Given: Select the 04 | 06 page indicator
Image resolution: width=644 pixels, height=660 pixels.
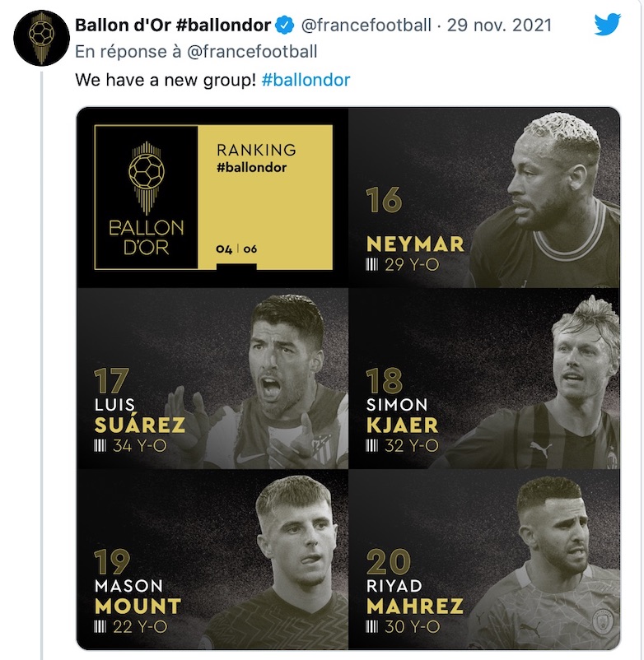Looking at the screenshot, I should coord(236,249).
